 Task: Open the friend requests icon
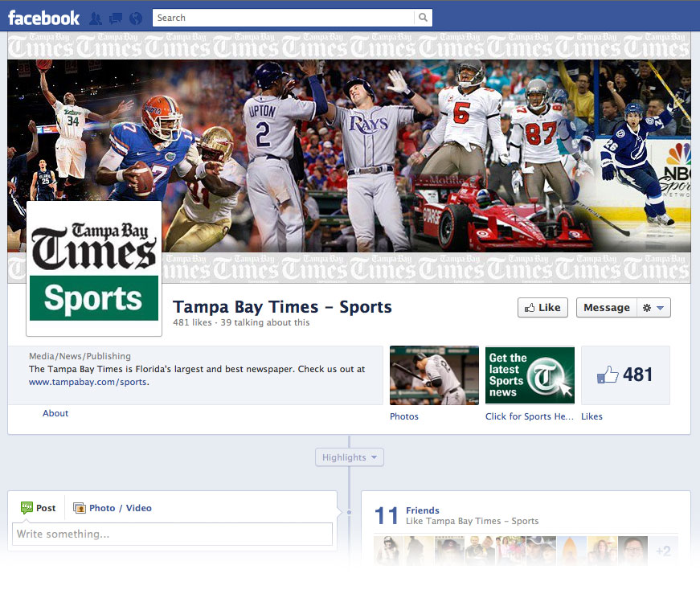coord(96,18)
